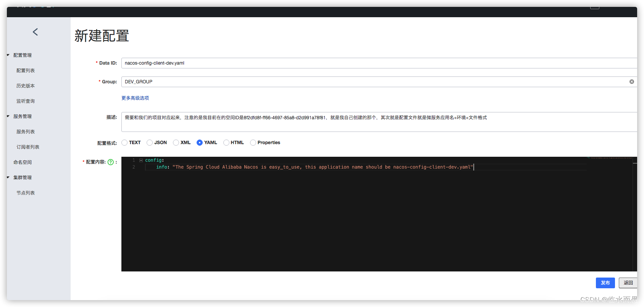
Task: Open 历史版本 in the sidebar
Action: [26, 86]
